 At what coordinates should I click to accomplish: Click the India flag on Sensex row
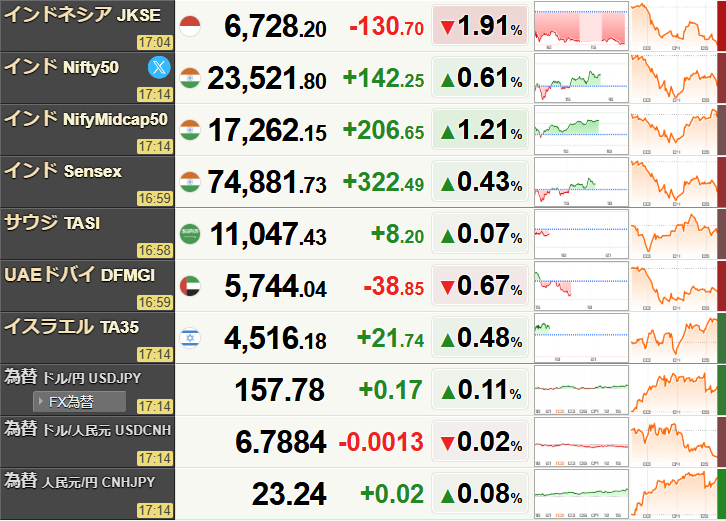click(190, 182)
